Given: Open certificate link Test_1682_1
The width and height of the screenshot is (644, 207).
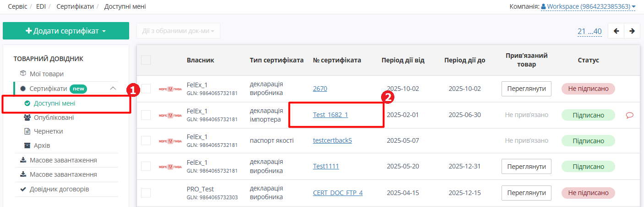Looking at the screenshot, I should click(330, 115).
